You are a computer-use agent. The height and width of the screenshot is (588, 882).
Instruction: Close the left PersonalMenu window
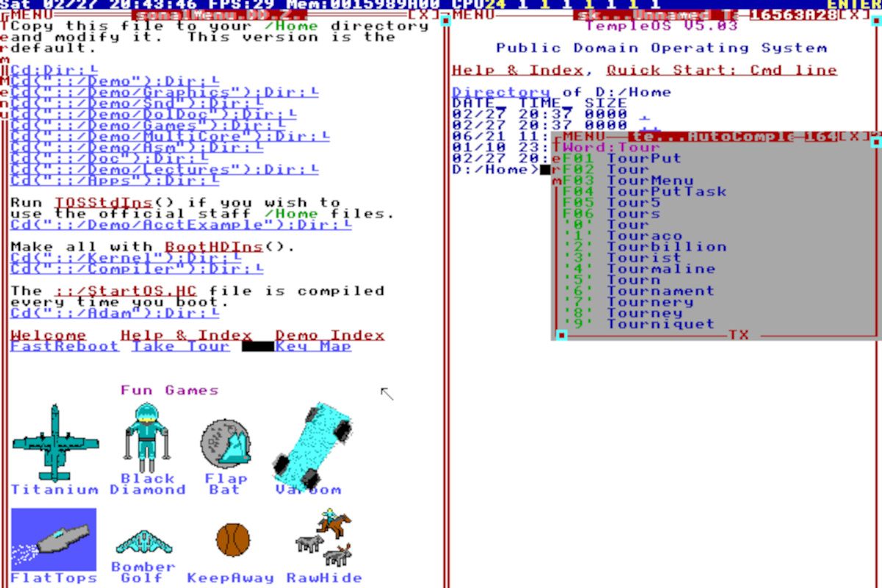(423, 14)
